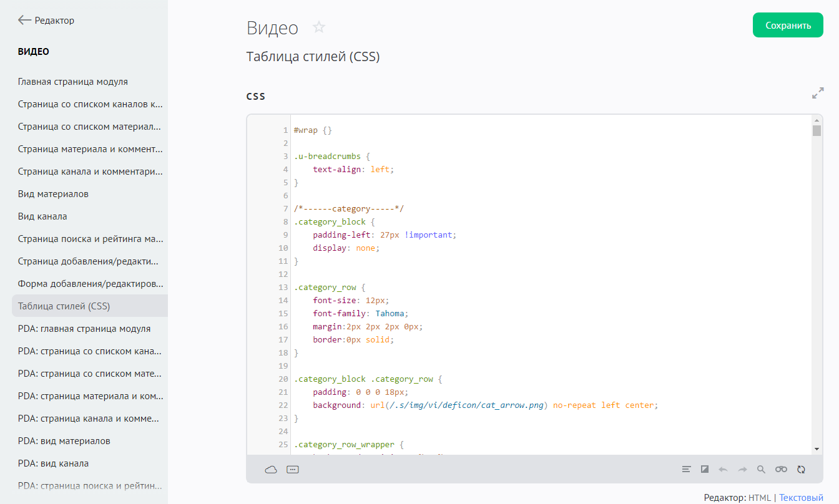
Task: Click the code editor scrollbar down arrow
Action: (817, 449)
